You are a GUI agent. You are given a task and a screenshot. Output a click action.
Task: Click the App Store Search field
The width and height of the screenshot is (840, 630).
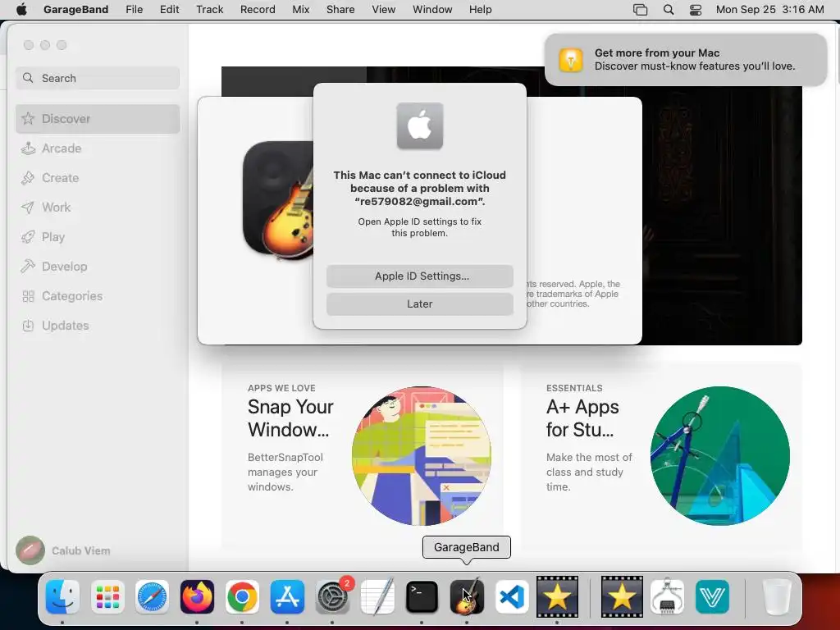coord(98,78)
